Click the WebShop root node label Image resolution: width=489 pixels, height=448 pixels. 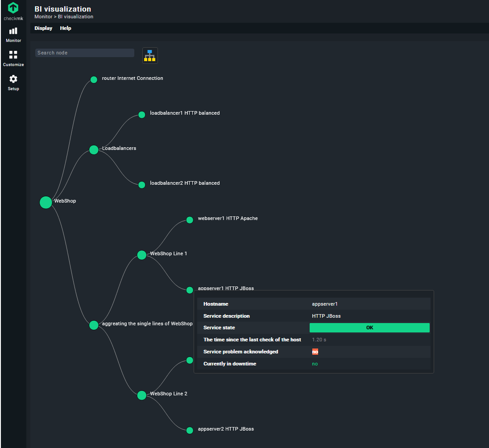tap(65, 201)
